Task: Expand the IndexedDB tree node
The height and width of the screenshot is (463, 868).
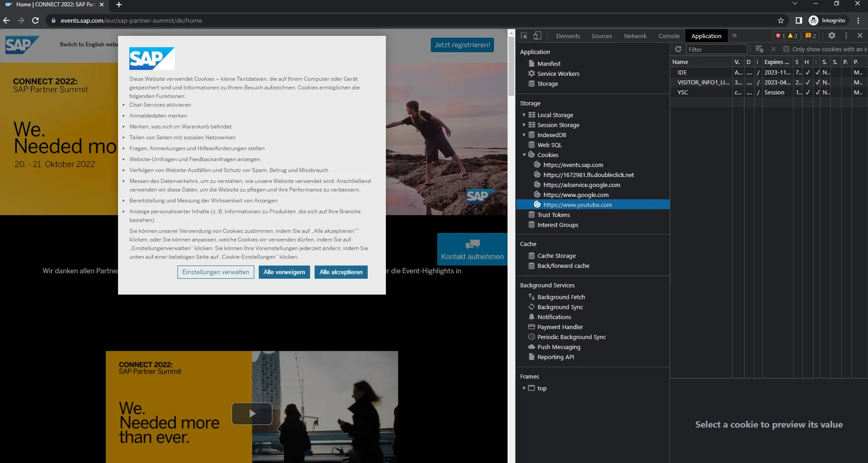Action: click(x=524, y=135)
